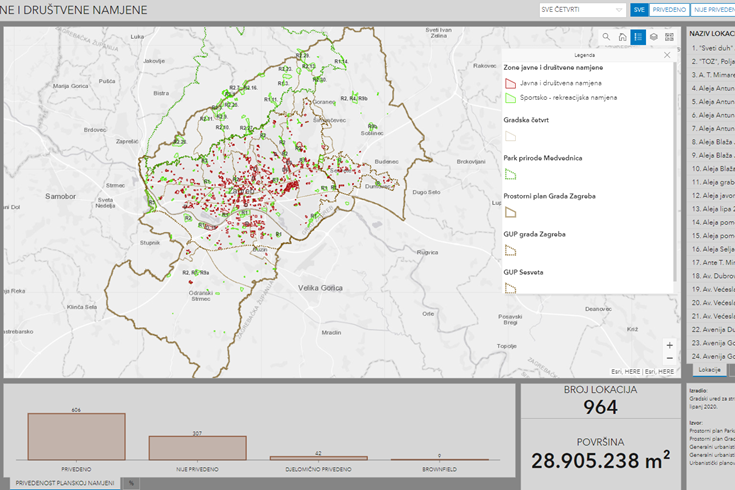Open the SVE ČETVRTI dropdown
735x490 pixels.
(x=581, y=10)
